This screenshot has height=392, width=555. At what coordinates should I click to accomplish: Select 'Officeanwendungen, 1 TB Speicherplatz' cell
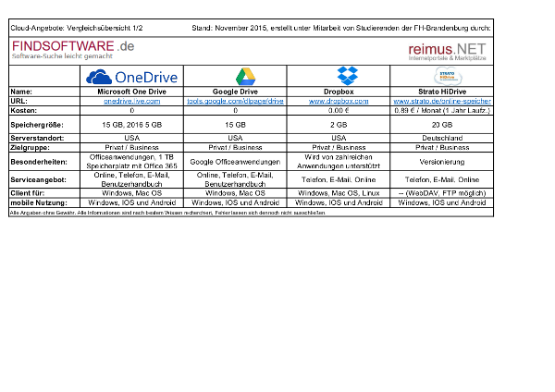click(131, 162)
